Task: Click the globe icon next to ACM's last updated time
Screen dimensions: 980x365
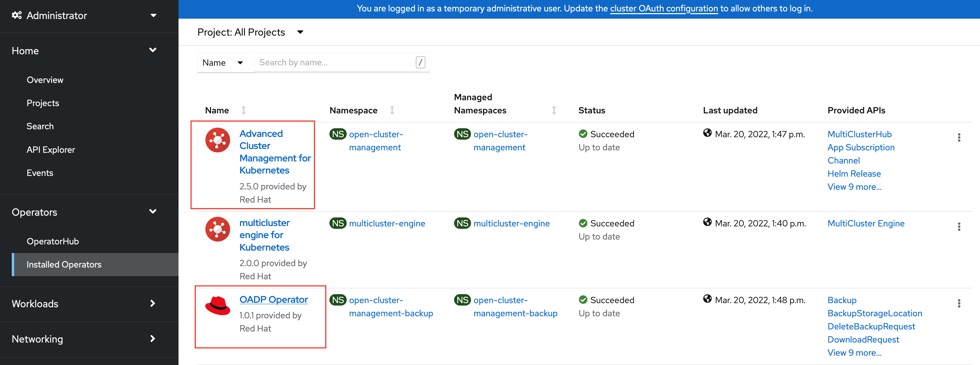Action: pyautogui.click(x=708, y=134)
